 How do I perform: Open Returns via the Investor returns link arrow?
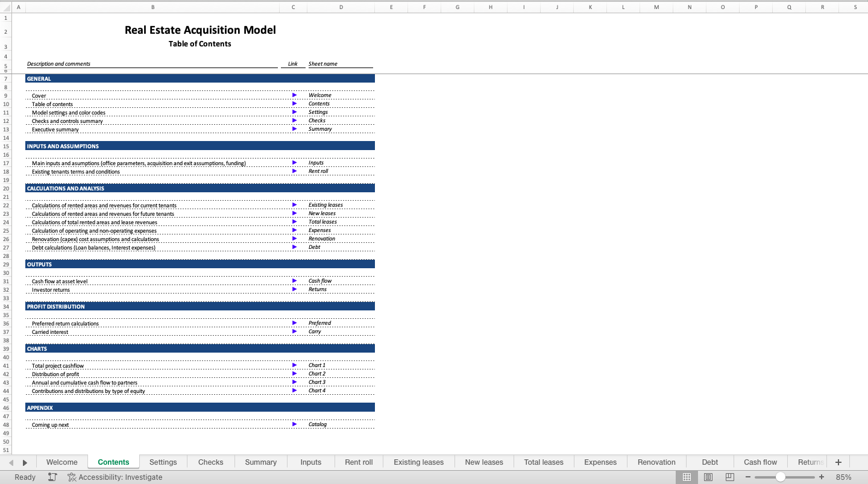(x=294, y=289)
